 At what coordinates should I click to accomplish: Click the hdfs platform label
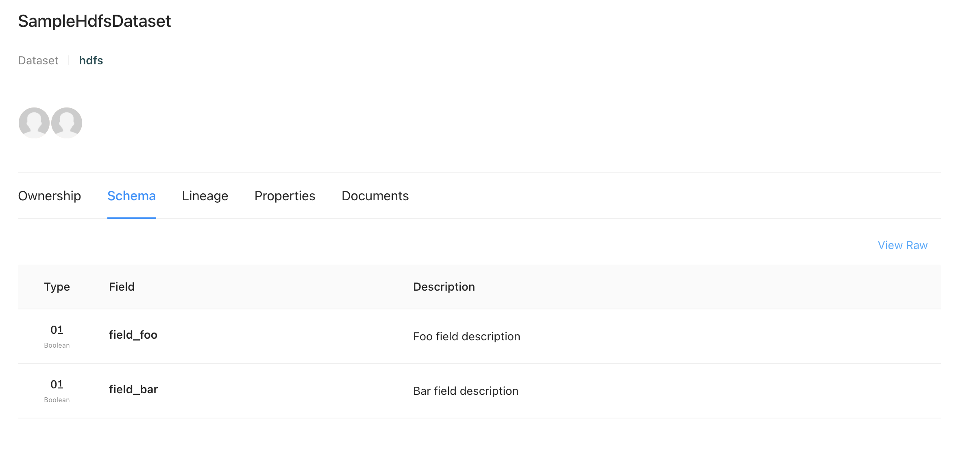[x=91, y=60]
